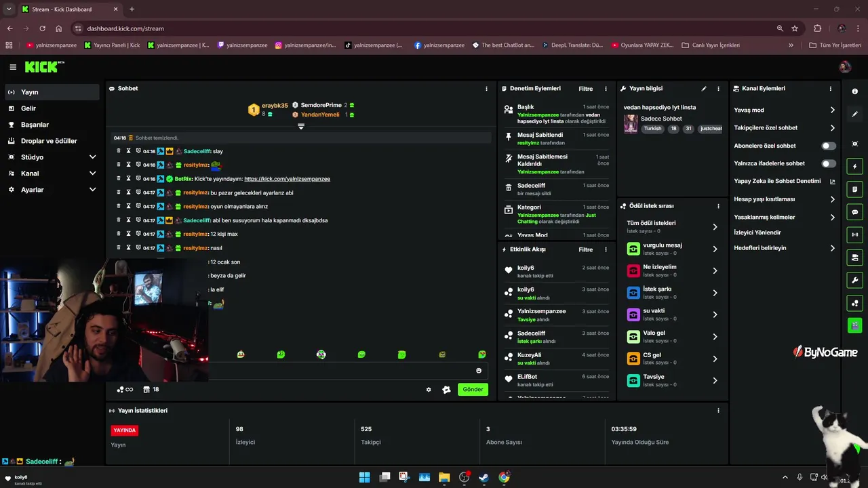Click the shop icon with 18 under chat
This screenshot has width=868, height=488.
(151, 390)
